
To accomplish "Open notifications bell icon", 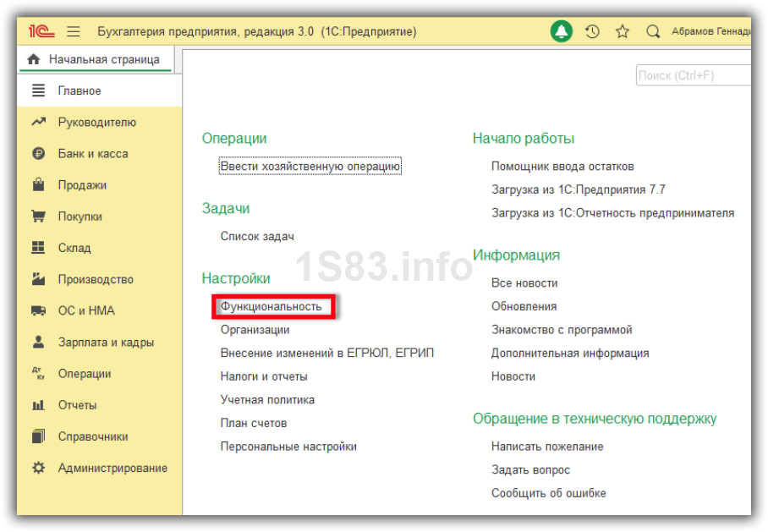I will coord(562,31).
